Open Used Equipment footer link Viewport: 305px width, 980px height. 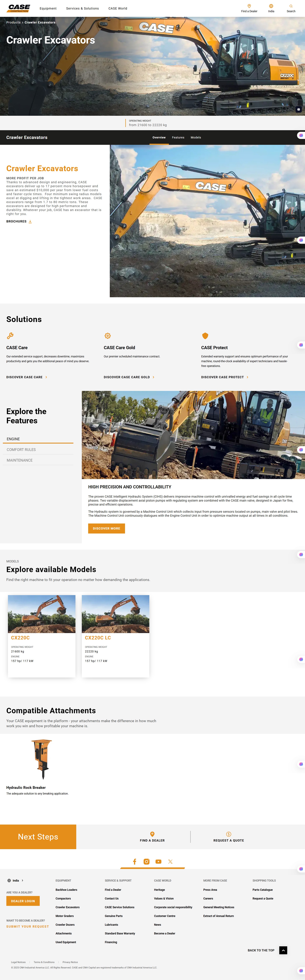pos(66,942)
